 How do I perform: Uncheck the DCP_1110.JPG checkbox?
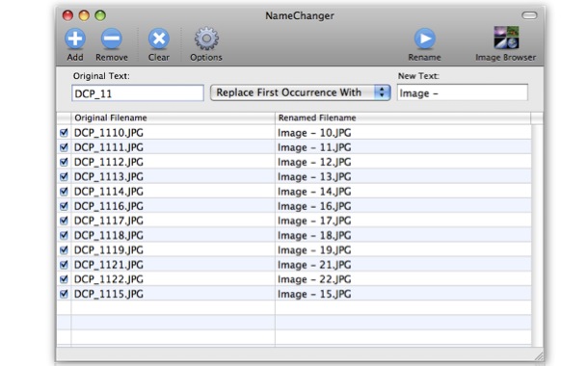pyautogui.click(x=64, y=133)
